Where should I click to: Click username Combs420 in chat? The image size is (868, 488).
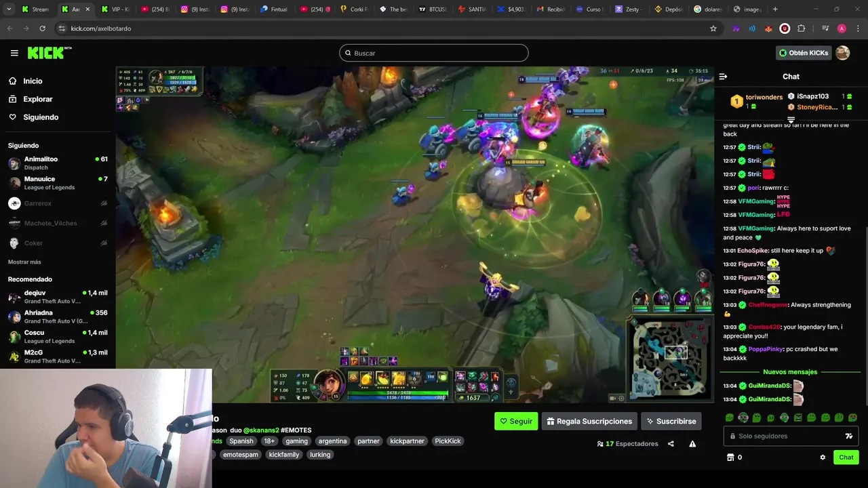[x=764, y=327]
